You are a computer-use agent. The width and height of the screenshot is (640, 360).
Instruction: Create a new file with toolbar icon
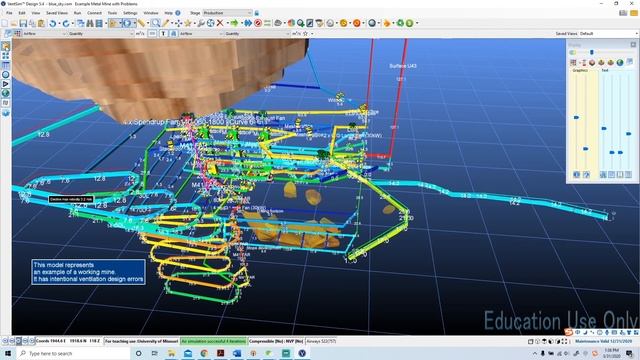click(x=4, y=23)
